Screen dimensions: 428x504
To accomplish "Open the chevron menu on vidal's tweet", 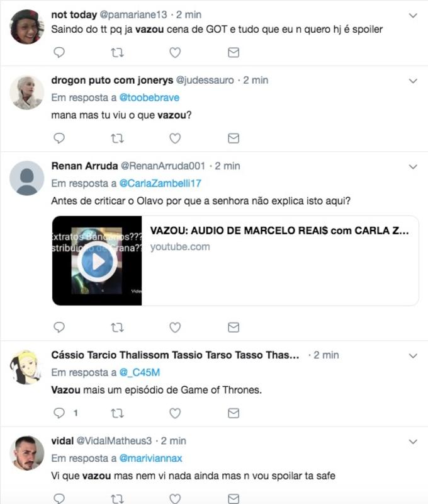I will 413,442.
